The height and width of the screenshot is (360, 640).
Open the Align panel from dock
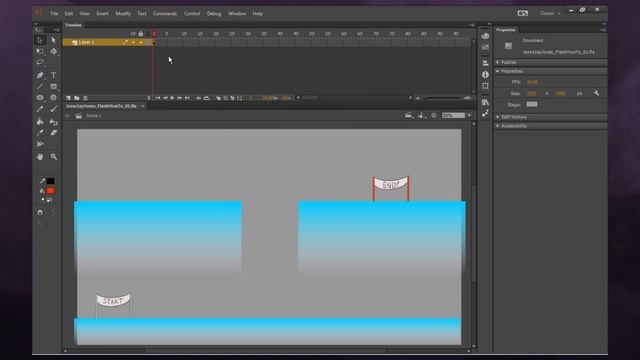(x=485, y=63)
